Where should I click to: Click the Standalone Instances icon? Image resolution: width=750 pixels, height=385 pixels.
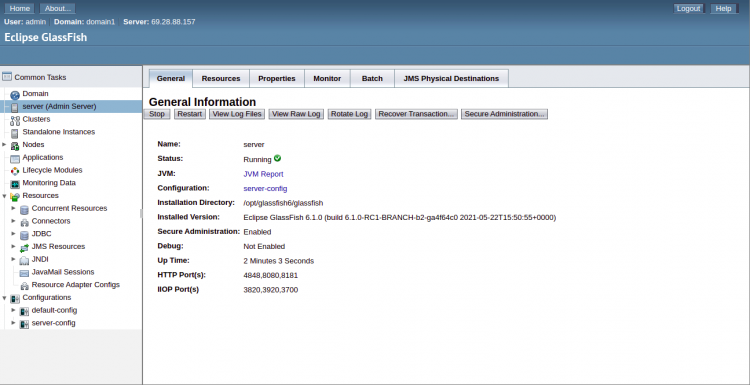pos(15,133)
